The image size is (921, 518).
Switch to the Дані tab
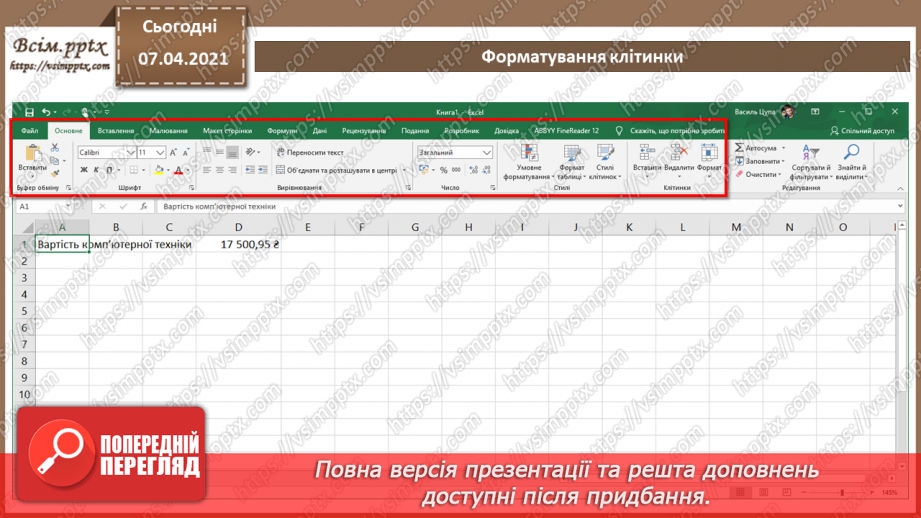320,130
